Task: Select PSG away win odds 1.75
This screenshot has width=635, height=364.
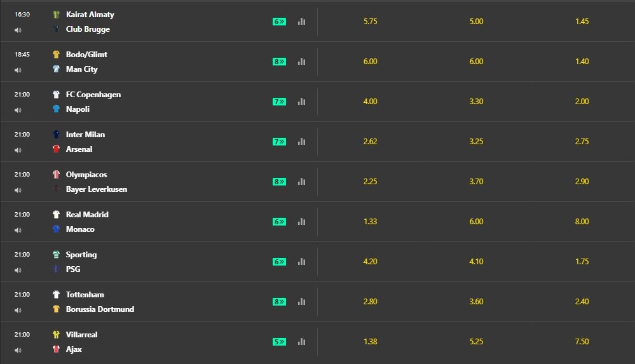Action: (x=581, y=262)
